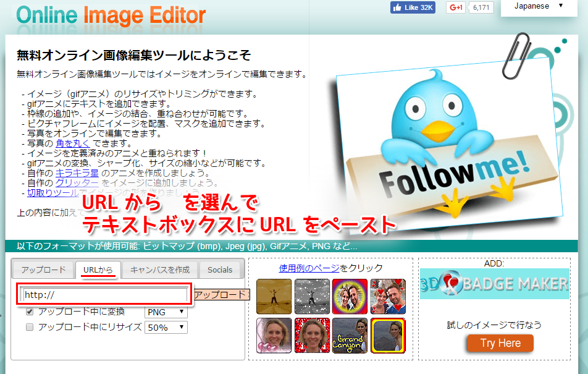
Task: Open the 角を丸く link
Action: coord(73,143)
